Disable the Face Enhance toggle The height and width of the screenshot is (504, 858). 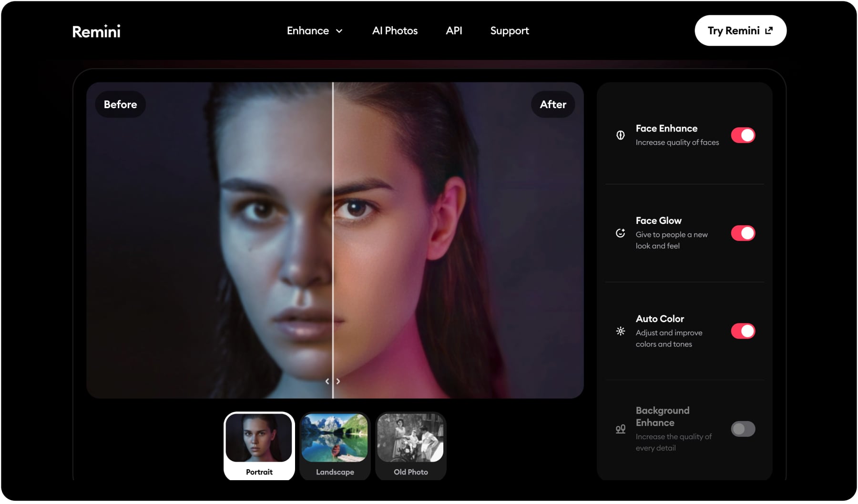[x=742, y=135]
